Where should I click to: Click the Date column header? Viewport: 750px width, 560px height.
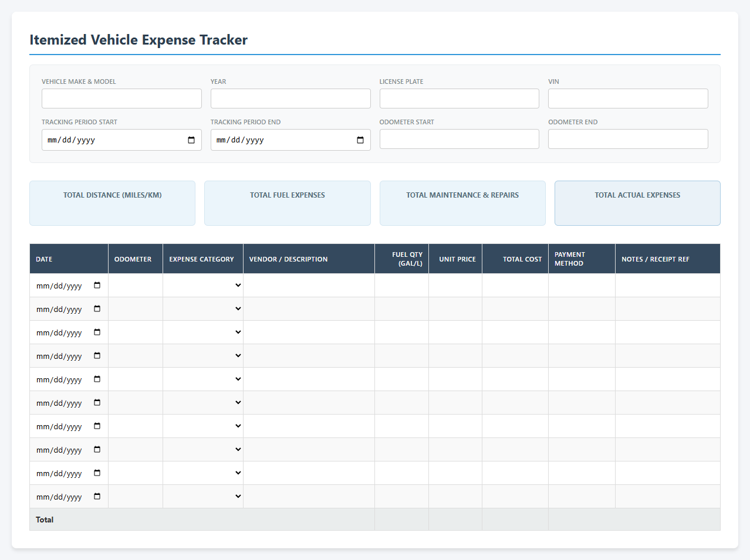(69, 259)
